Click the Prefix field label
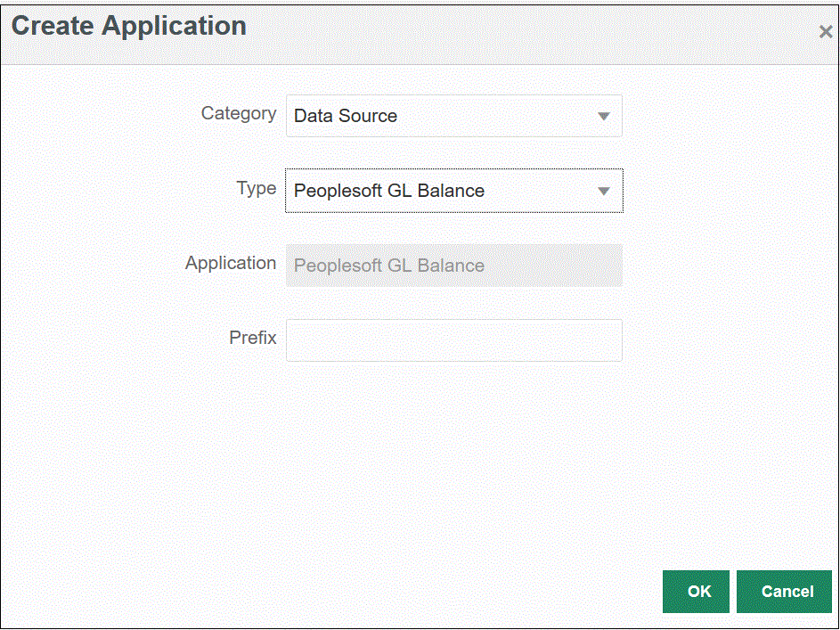The image size is (840, 630). 252,339
